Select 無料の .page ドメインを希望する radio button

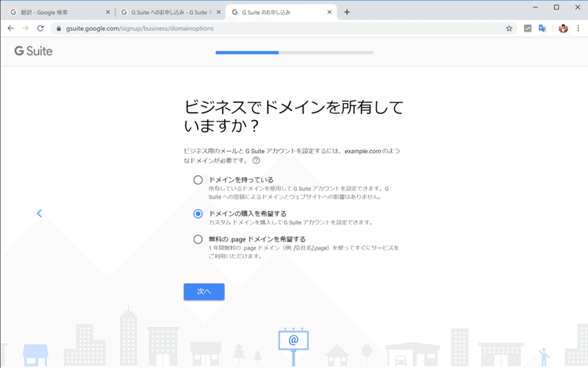198,239
